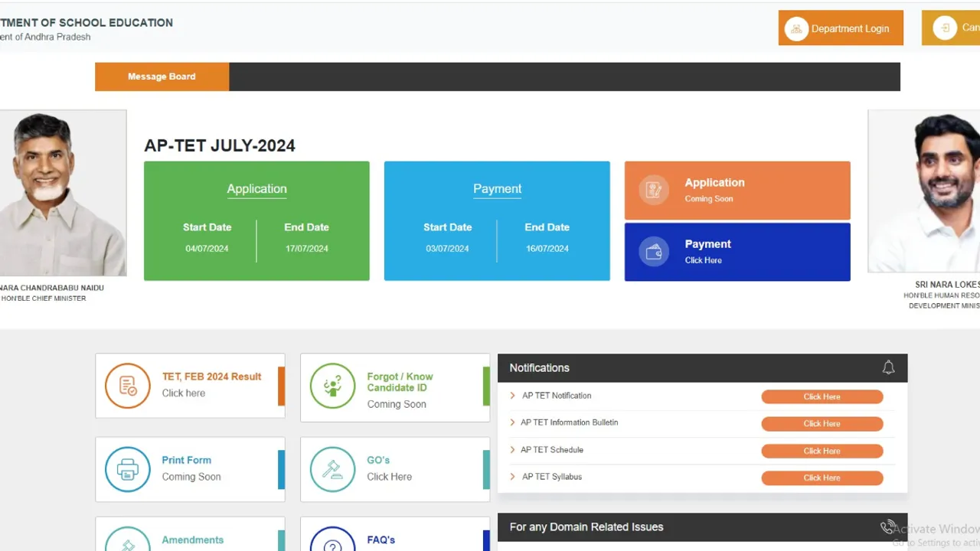Expand the AP TET Notification chevron
The height and width of the screenshot is (551, 980).
pyautogui.click(x=512, y=396)
